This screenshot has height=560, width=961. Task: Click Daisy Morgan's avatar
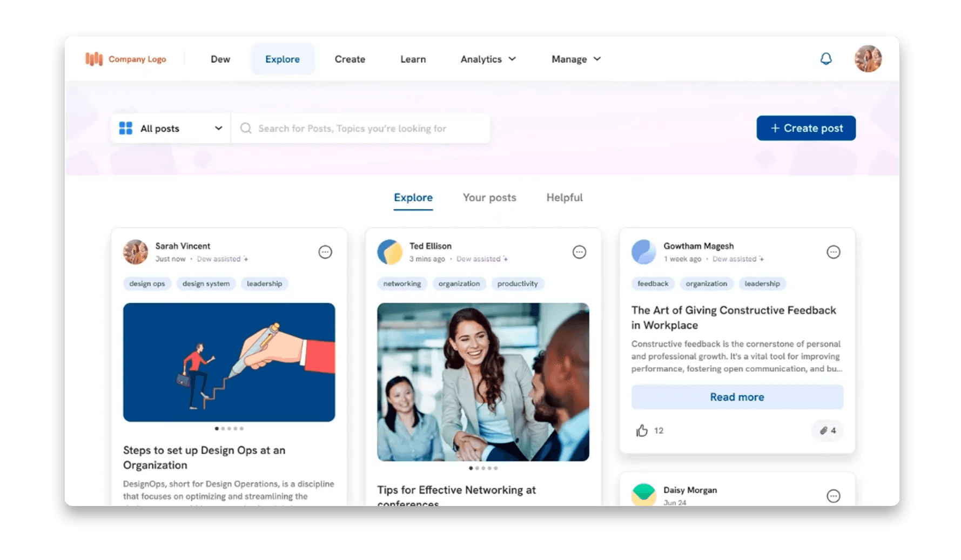pyautogui.click(x=644, y=495)
